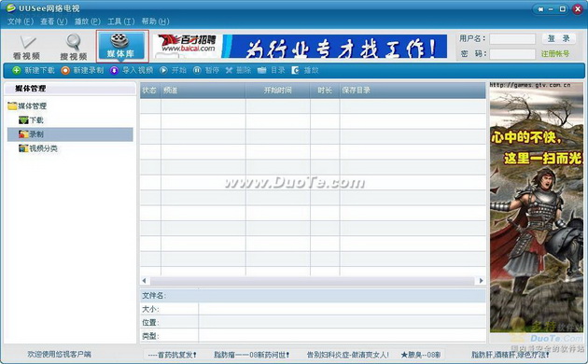Click the 导入视频 import video icon

click(115, 70)
